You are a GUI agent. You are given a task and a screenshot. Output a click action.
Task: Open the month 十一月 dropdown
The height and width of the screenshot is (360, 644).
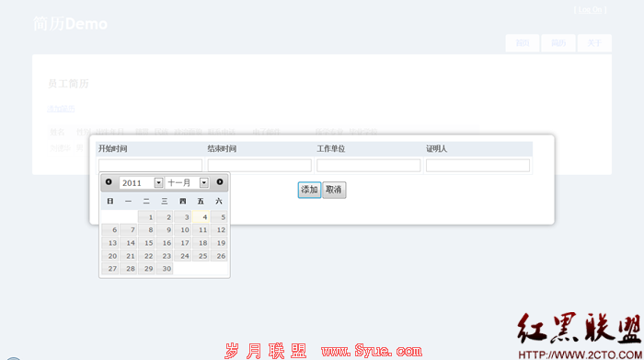pyautogui.click(x=188, y=183)
